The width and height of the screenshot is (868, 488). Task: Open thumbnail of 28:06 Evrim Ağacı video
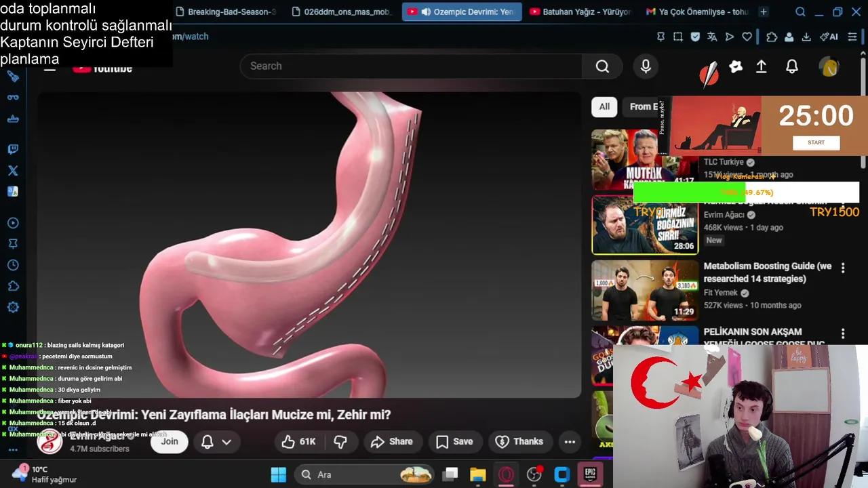pos(645,225)
